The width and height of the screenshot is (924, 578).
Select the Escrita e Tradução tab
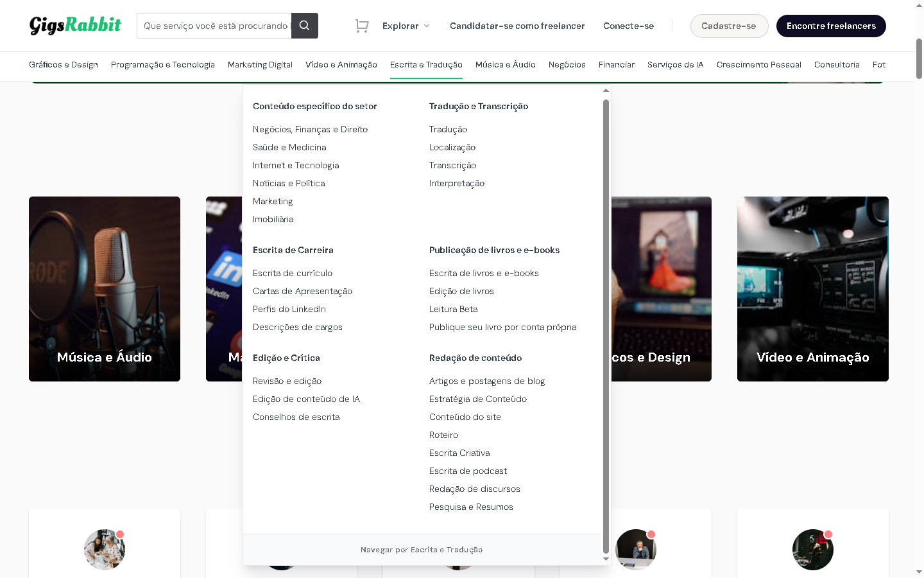coord(426,65)
